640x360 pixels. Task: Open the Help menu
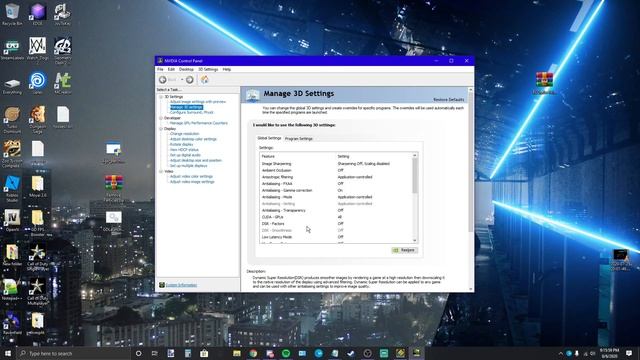(x=227, y=69)
